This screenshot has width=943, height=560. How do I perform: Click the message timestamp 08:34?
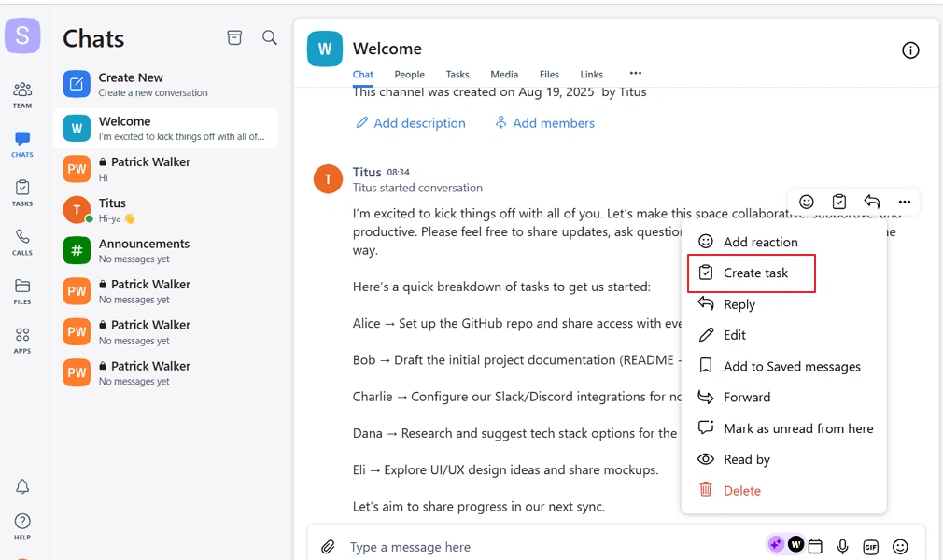pyautogui.click(x=398, y=172)
